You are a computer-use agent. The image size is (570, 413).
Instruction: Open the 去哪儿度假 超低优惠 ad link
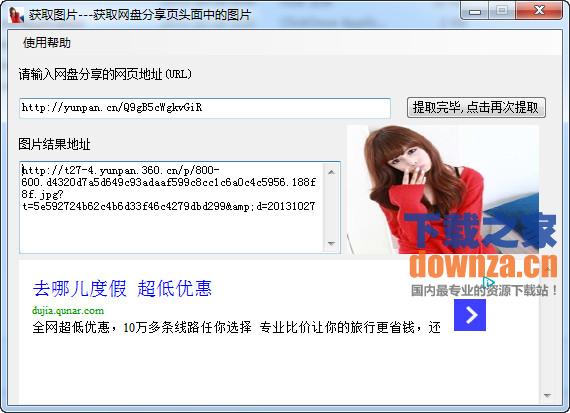(x=122, y=289)
